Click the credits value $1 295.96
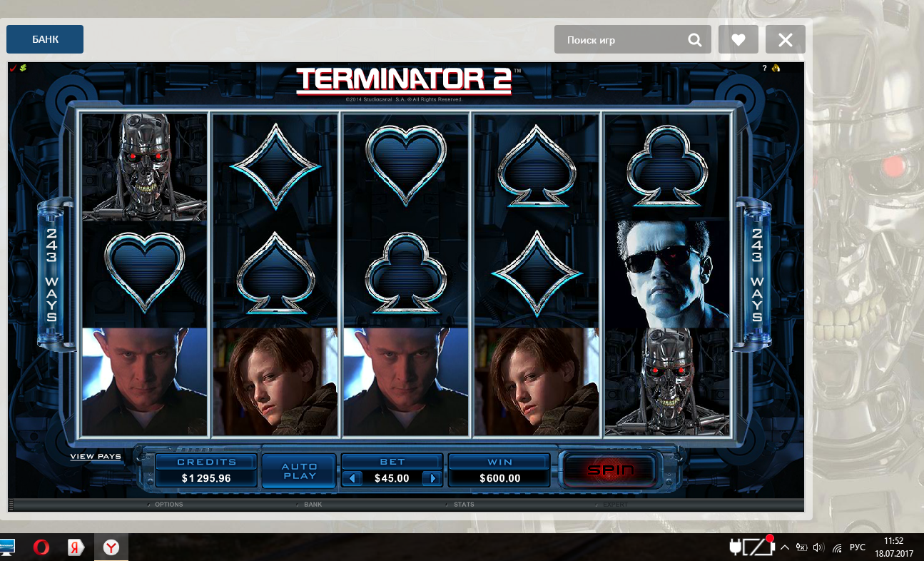This screenshot has height=561, width=924. coord(206,478)
